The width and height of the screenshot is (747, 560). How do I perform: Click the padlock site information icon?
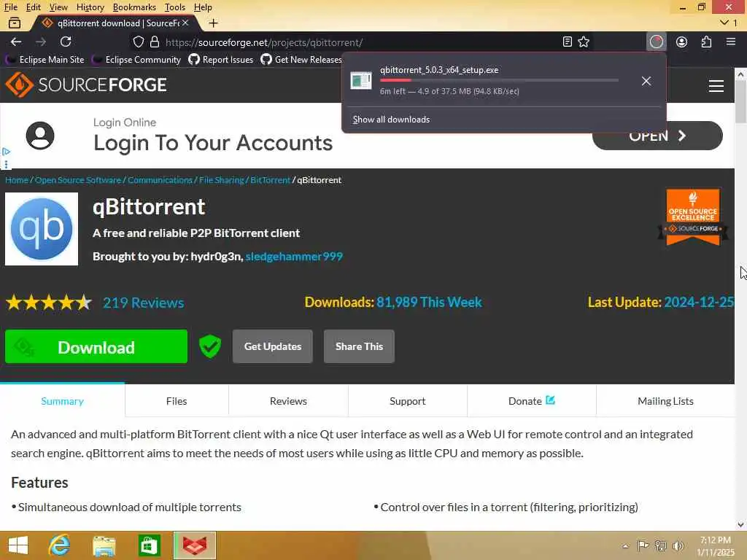155,42
